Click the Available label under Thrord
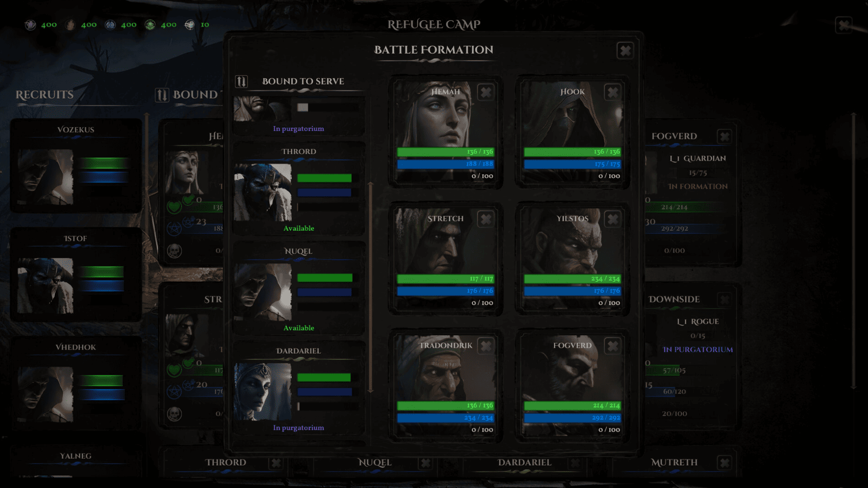Screen dimensions: 868x488 [x=299, y=228]
